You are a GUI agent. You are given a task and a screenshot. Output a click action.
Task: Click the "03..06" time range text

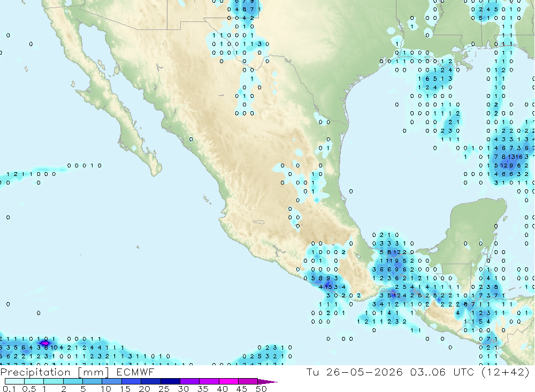[x=428, y=372]
